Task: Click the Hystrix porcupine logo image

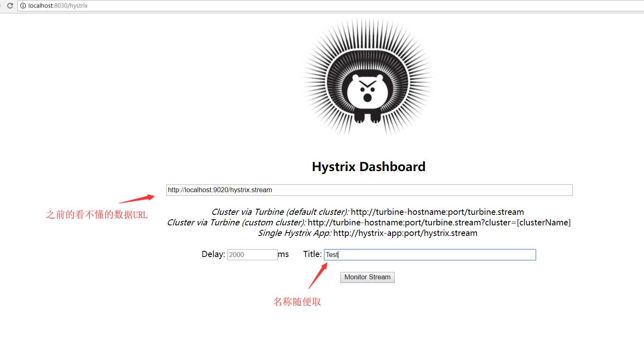Action: 368,76
